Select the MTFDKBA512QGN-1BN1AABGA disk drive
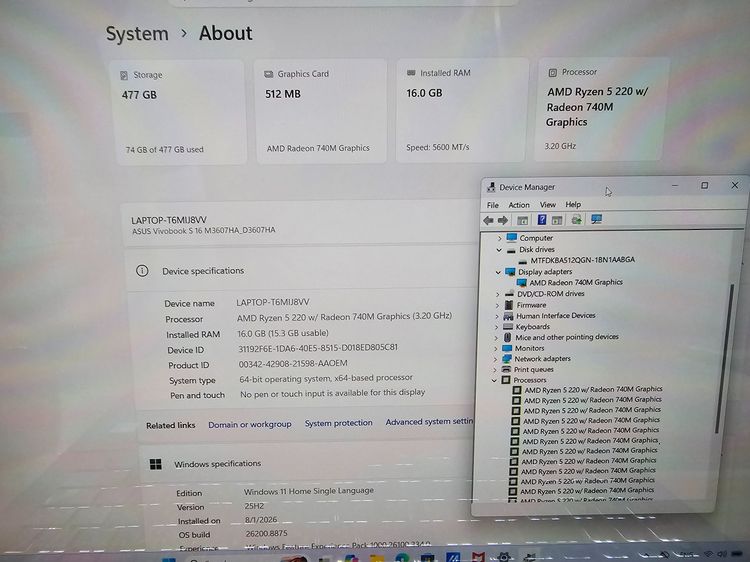The width and height of the screenshot is (750, 562). [x=583, y=260]
